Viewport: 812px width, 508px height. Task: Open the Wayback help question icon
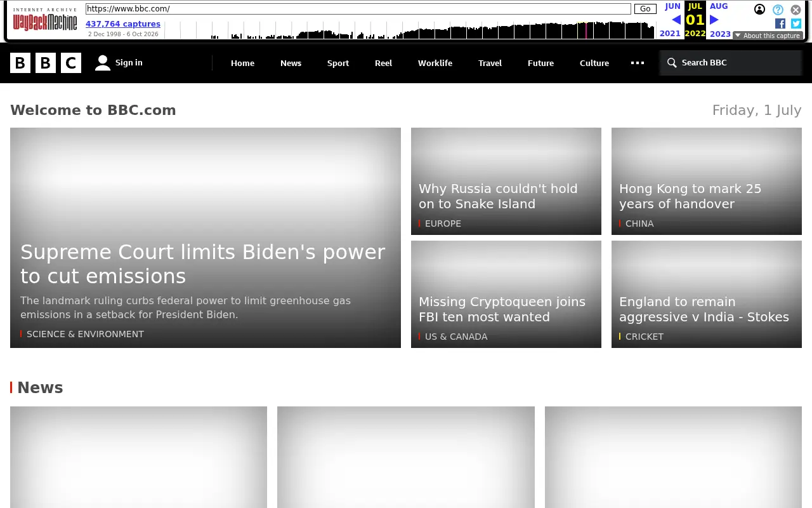[778, 10]
